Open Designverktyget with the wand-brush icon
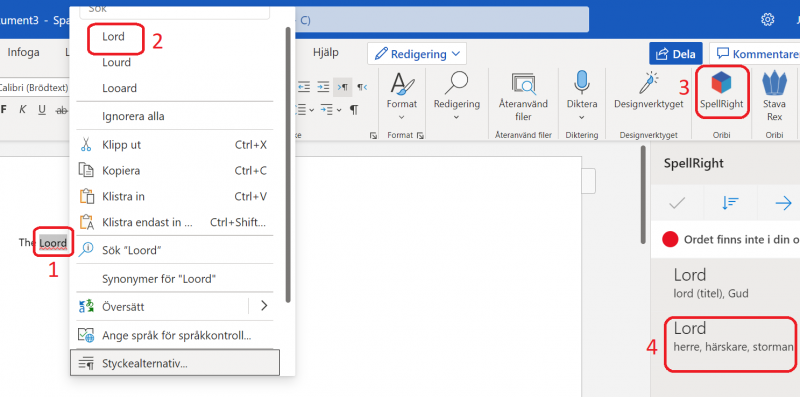This screenshot has width=800, height=397. [648, 91]
